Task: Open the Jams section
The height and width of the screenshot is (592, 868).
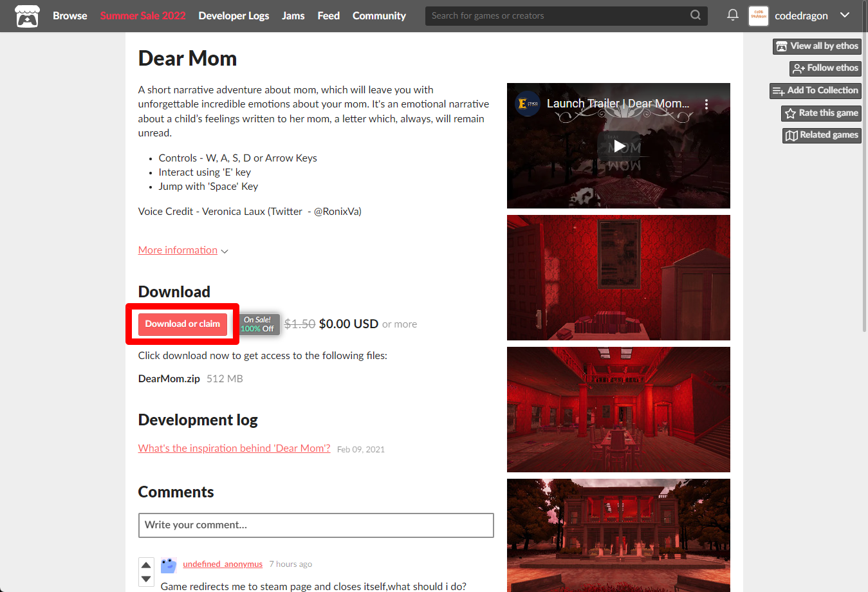Action: click(293, 15)
